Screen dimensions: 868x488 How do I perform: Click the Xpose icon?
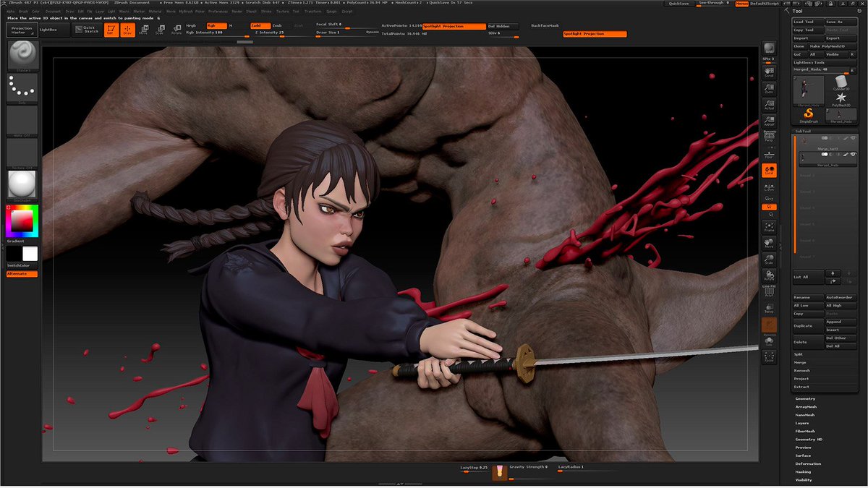tap(770, 359)
